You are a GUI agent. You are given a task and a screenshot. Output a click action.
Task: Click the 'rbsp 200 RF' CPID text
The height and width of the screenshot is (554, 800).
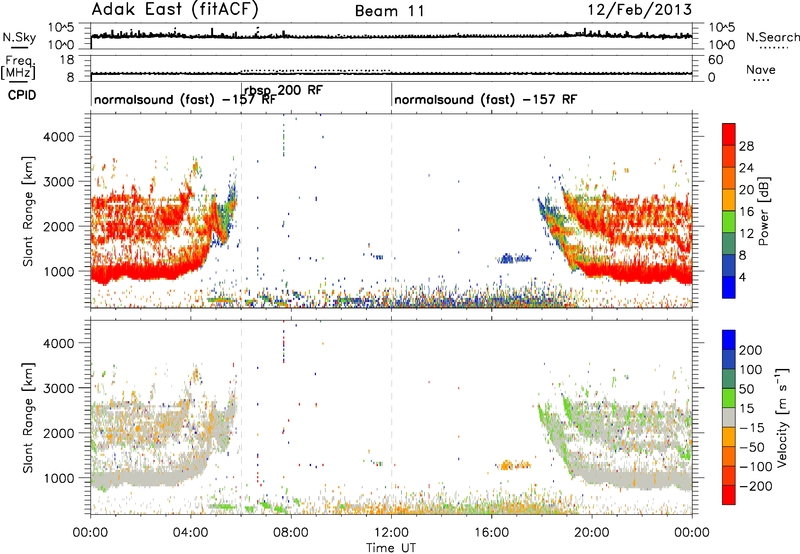click(283, 90)
